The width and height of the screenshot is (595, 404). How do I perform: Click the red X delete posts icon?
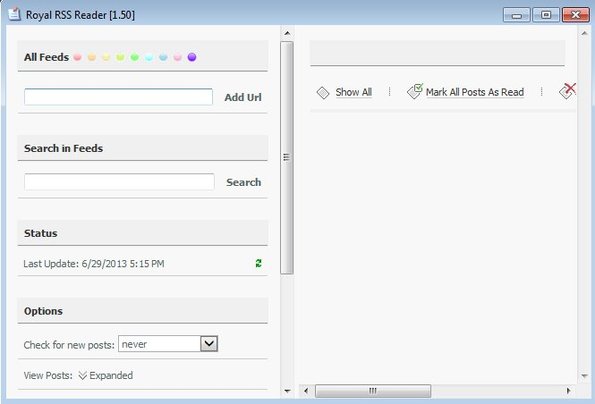567,91
